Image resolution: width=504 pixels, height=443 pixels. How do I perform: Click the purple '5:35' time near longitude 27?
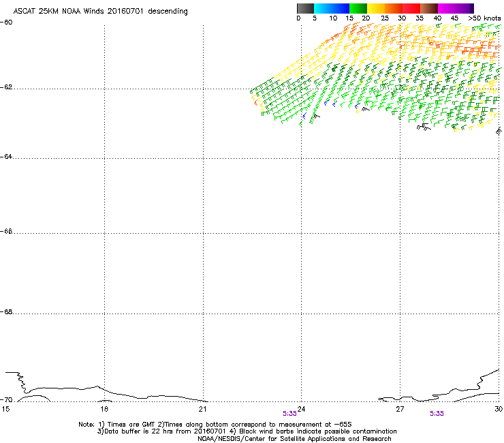point(437,414)
